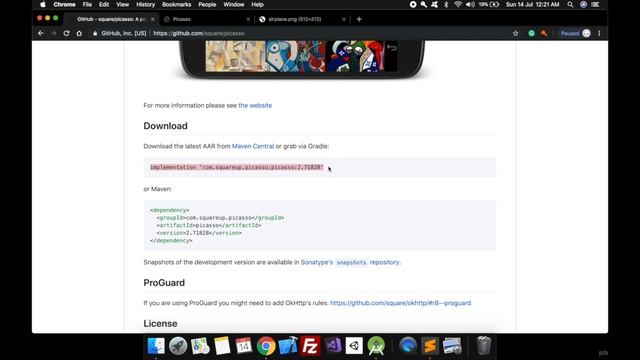
Task: Launch FileZilla from the dock
Action: tap(310, 346)
